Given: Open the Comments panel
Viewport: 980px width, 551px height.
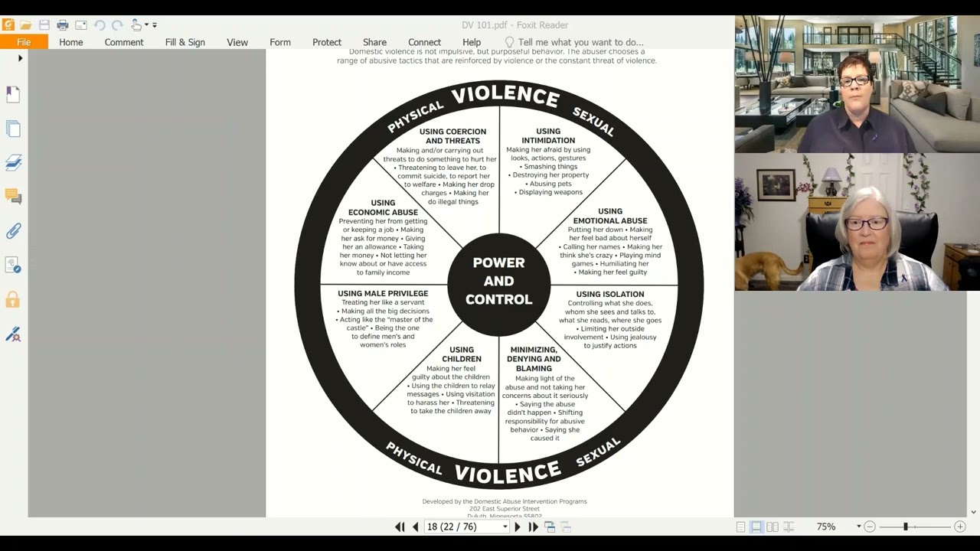Looking at the screenshot, I should coord(13,197).
